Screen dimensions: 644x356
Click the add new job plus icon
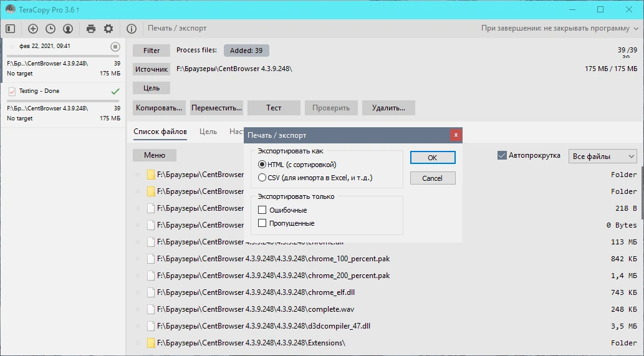(33, 28)
